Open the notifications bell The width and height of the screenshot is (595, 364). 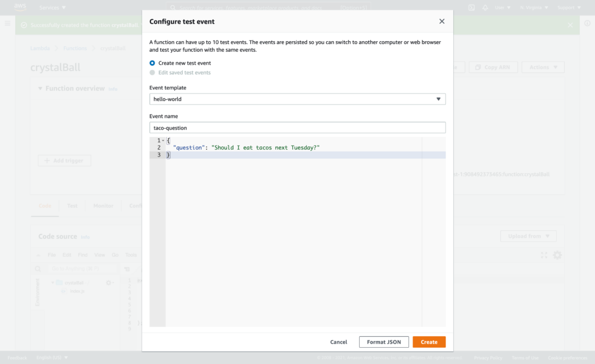[x=485, y=8]
